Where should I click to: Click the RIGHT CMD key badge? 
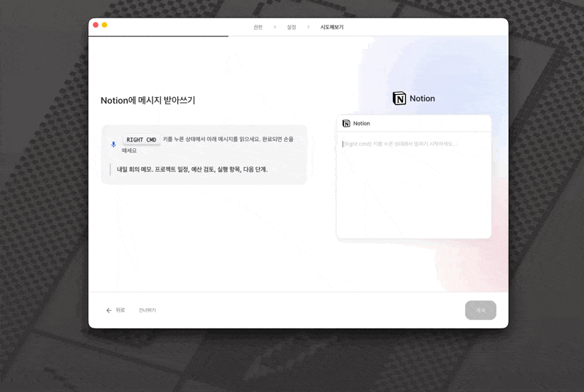[141, 139]
